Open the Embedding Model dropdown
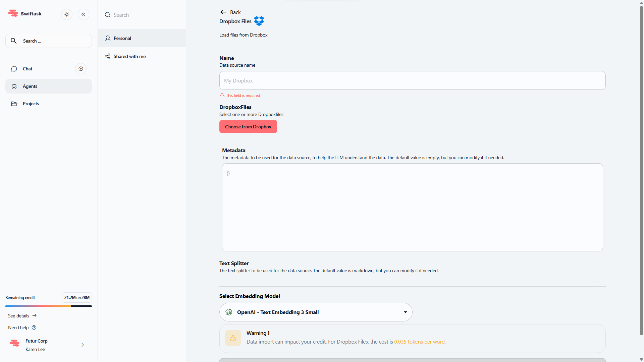The height and width of the screenshot is (362, 644). coord(316,312)
